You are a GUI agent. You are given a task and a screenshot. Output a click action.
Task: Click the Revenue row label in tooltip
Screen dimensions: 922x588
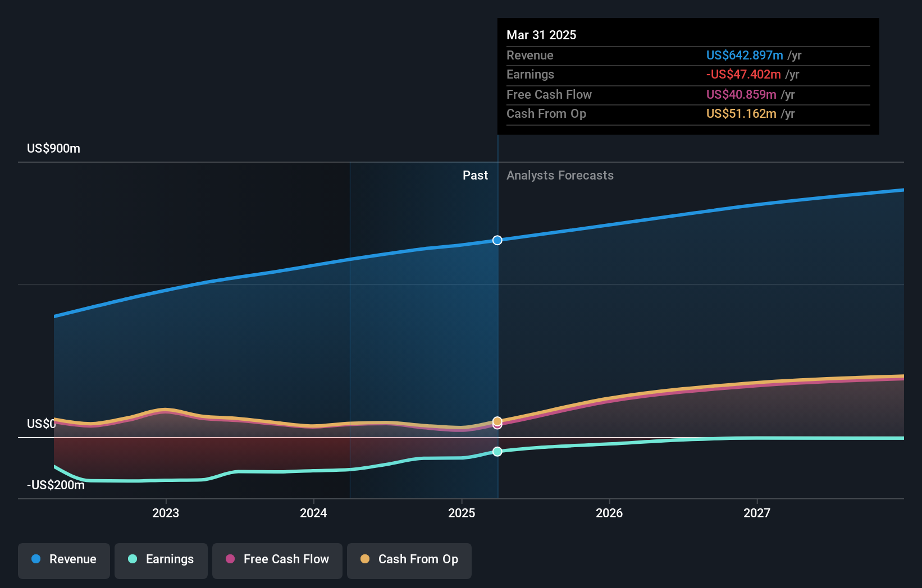[530, 55]
